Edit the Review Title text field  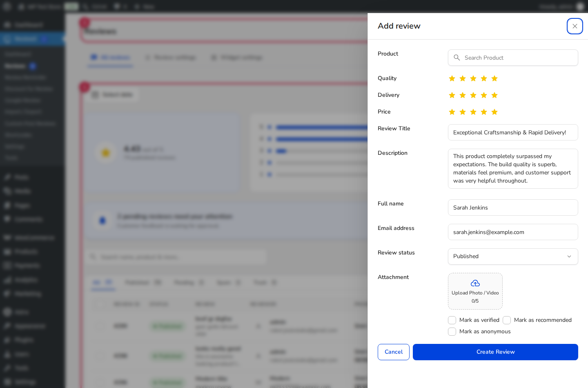click(513, 132)
